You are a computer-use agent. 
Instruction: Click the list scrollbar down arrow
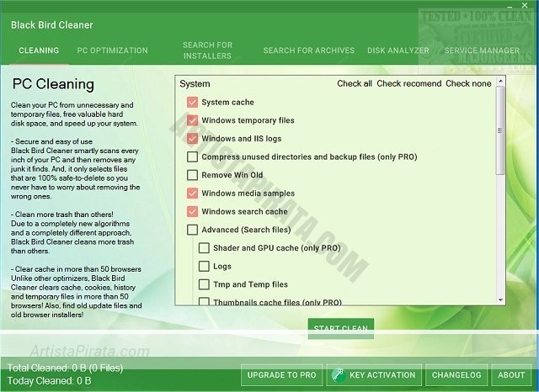pyautogui.click(x=500, y=300)
